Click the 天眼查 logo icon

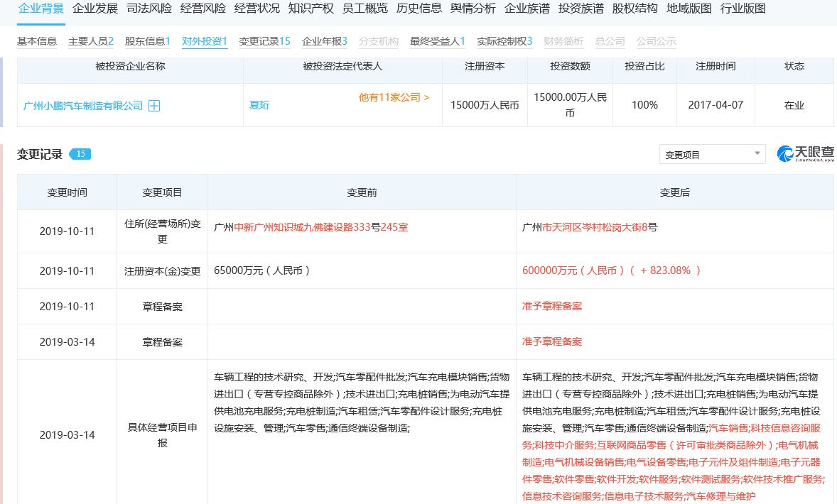tap(805, 153)
